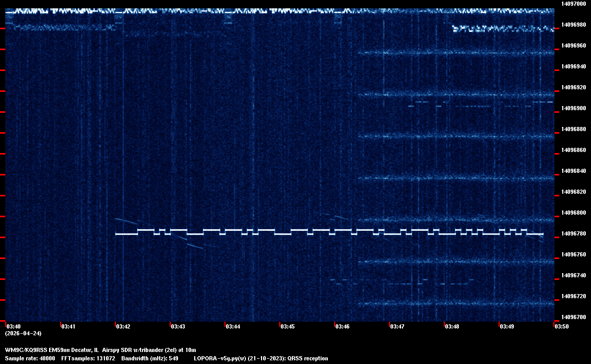This screenshot has width=591, height=364.
Task: Select the 03:42 time axis marker
Action: [x=123, y=327]
